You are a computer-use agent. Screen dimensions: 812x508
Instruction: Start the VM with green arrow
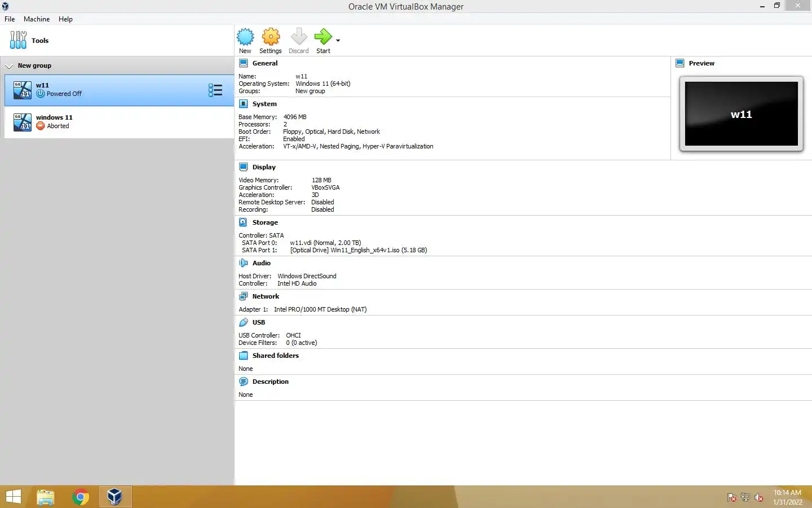(323, 37)
